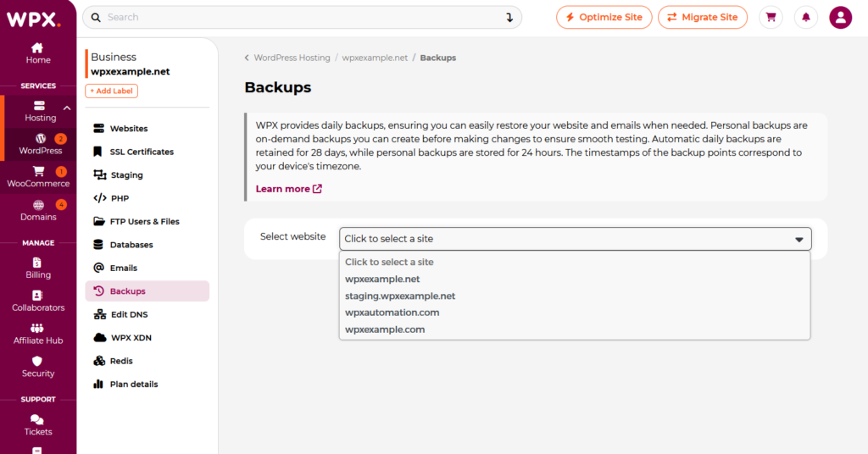Open Billing in the sidebar
Image resolution: width=868 pixels, height=454 pixels.
point(37,269)
